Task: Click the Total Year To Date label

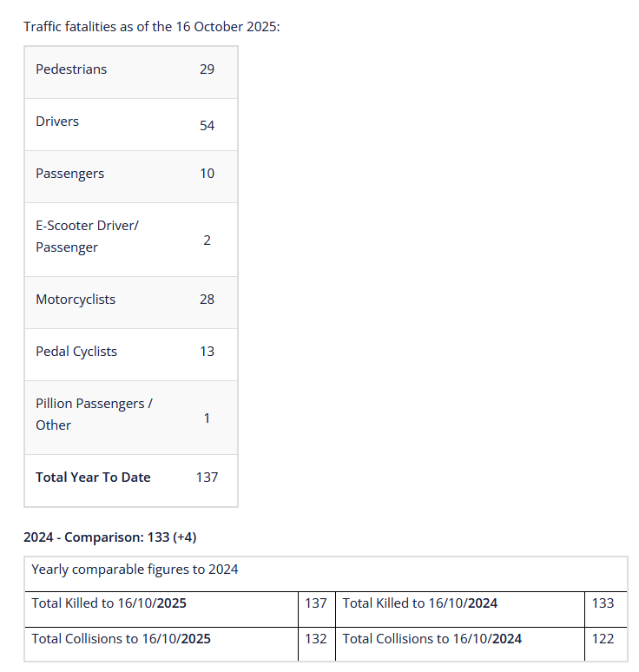Action: coord(93,478)
